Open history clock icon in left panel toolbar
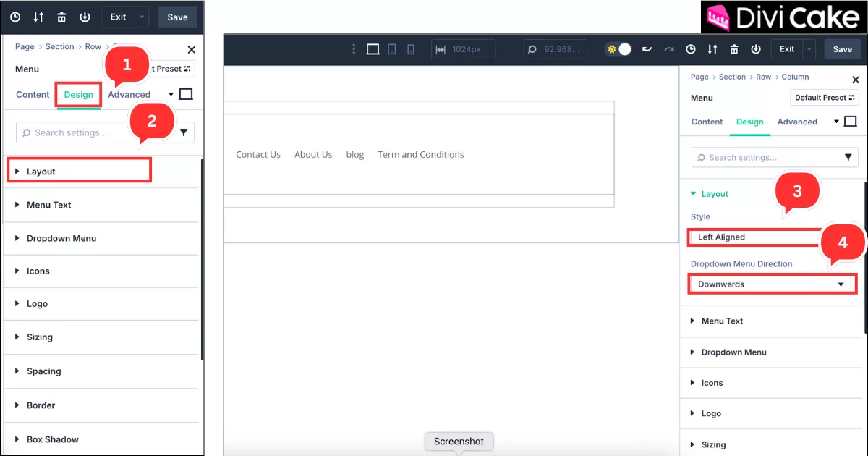 click(15, 17)
